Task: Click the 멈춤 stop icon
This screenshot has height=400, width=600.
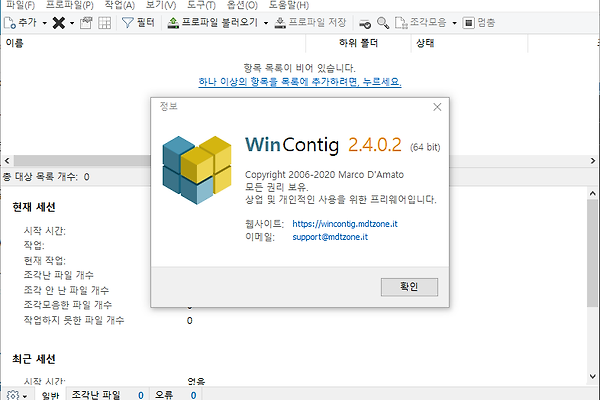Action: point(468,23)
